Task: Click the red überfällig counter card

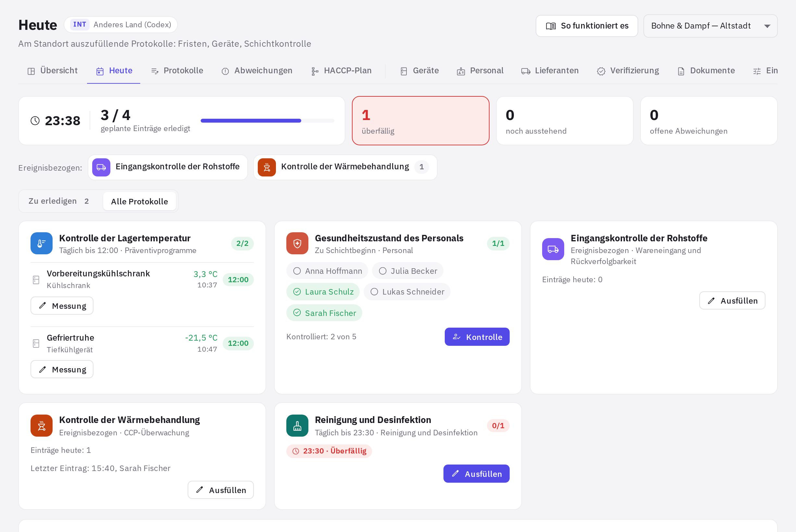Action: click(x=421, y=121)
